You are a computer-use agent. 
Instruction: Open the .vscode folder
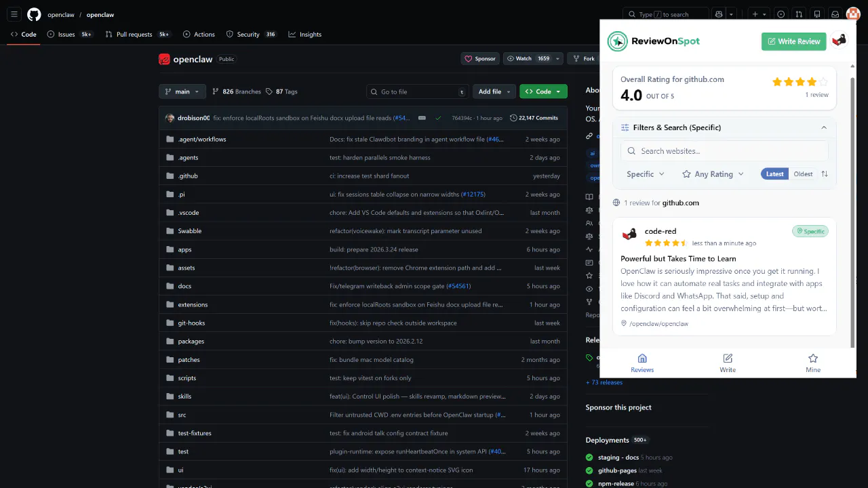[x=189, y=213]
